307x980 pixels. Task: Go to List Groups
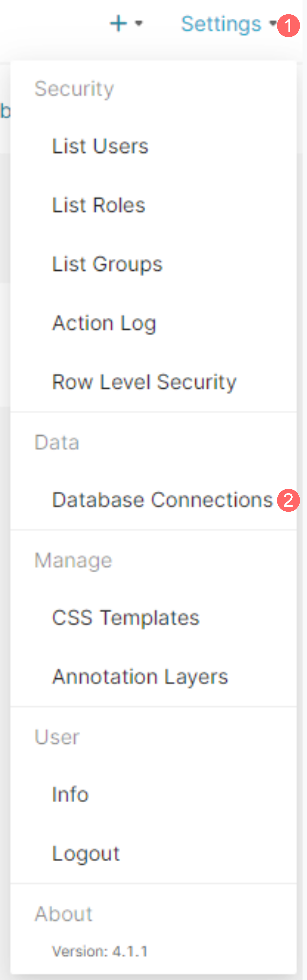point(107,264)
